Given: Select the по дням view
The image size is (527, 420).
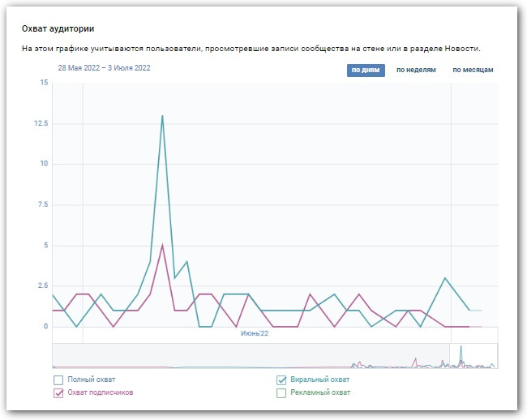Looking at the screenshot, I should [x=366, y=70].
